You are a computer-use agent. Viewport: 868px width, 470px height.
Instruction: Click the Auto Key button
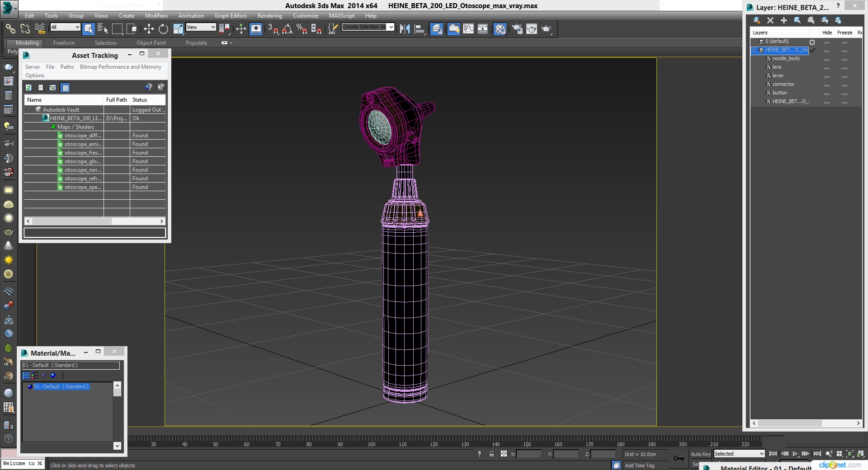click(700, 454)
